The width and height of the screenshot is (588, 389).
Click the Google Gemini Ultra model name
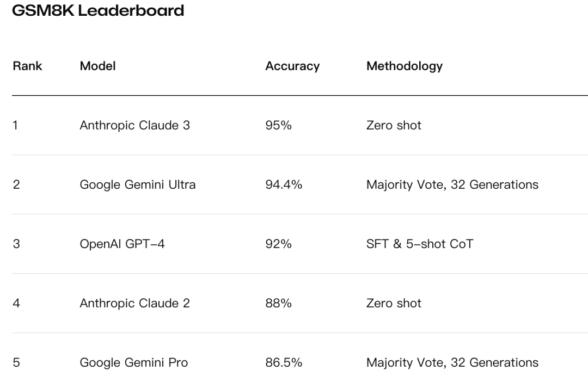coord(138,185)
